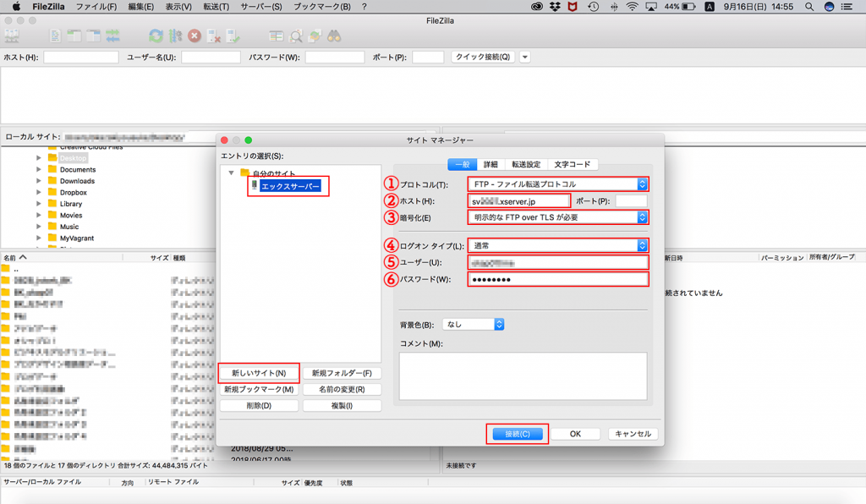Viewport: 866px width, 504px height.
Task: Open the プロトコル dropdown
Action: click(x=558, y=184)
